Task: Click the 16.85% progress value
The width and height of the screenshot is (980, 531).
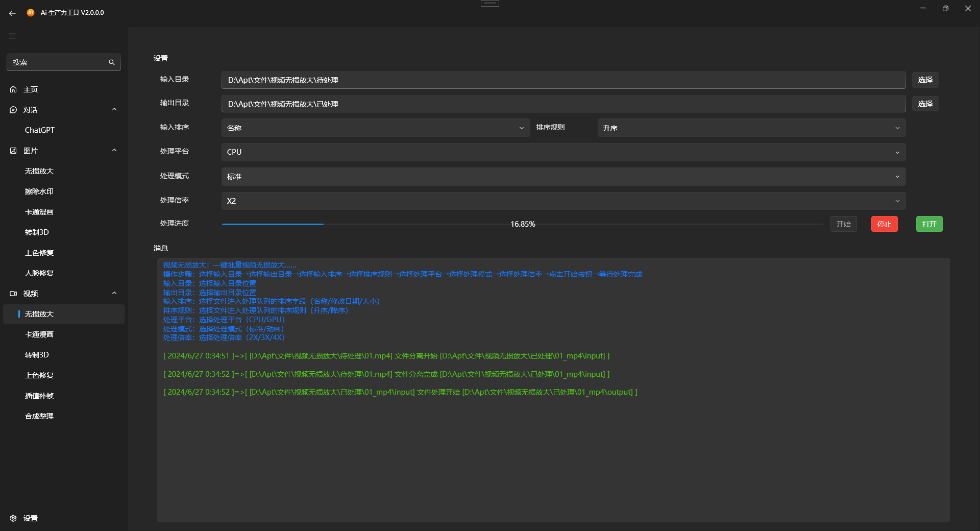Action: tap(523, 224)
